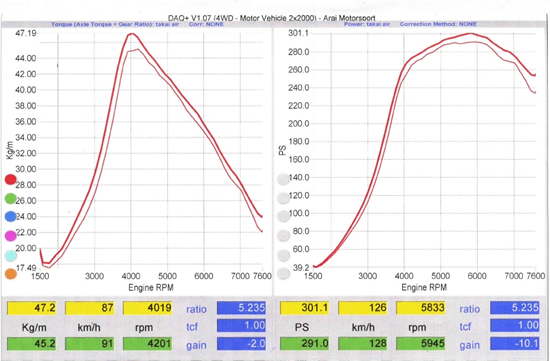Screen dimensions: 550x361
Task: Select the red run color dot on torque chart
Action: pos(11,180)
